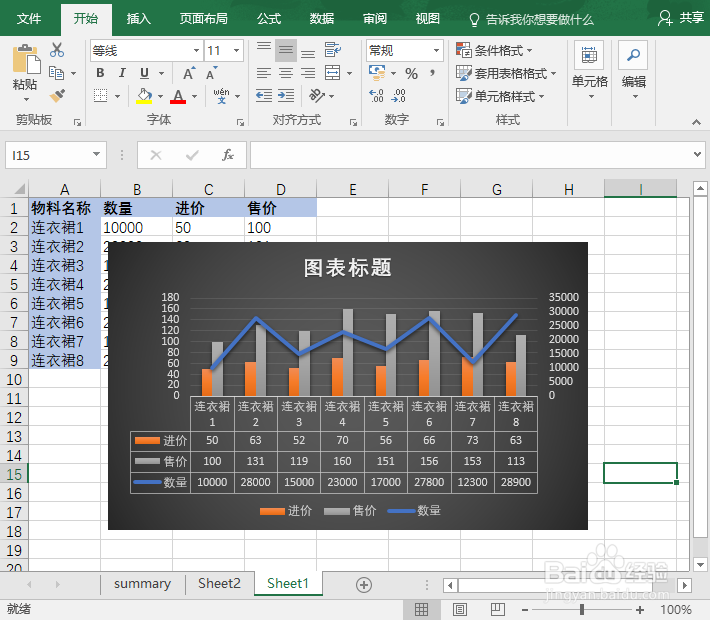Image resolution: width=710 pixels, height=620 pixels.
Task: Click the fill color bucket icon
Action: [144, 96]
